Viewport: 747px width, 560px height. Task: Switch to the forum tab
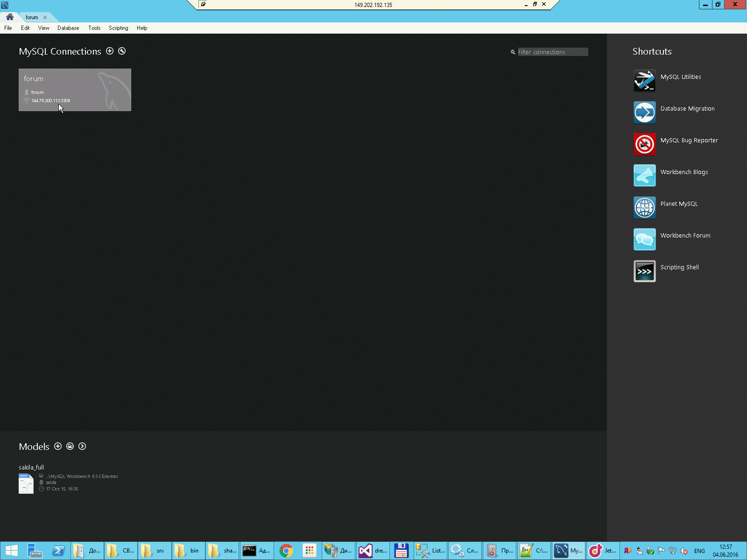32,17
